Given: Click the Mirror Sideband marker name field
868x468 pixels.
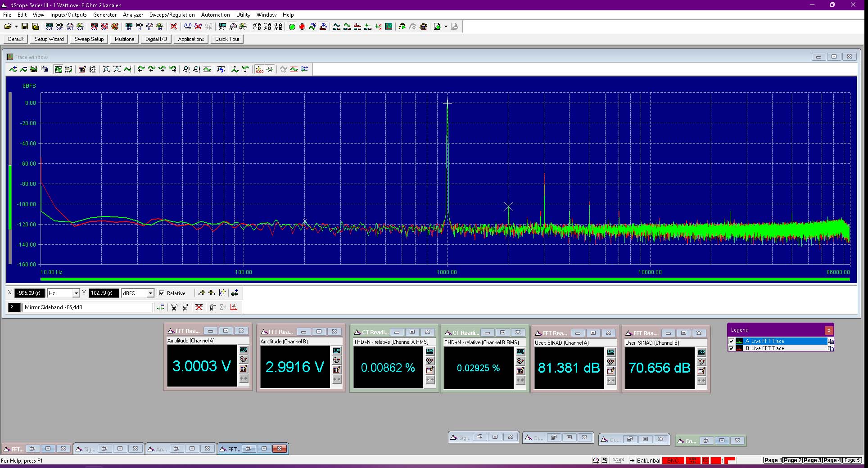Looking at the screenshot, I should click(88, 307).
